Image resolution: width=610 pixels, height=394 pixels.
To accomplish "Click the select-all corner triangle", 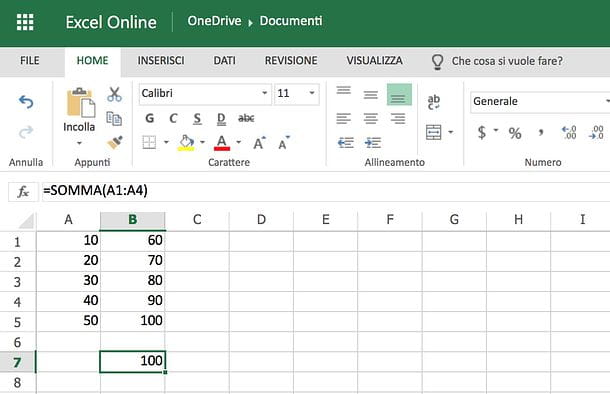I will 26,221.
